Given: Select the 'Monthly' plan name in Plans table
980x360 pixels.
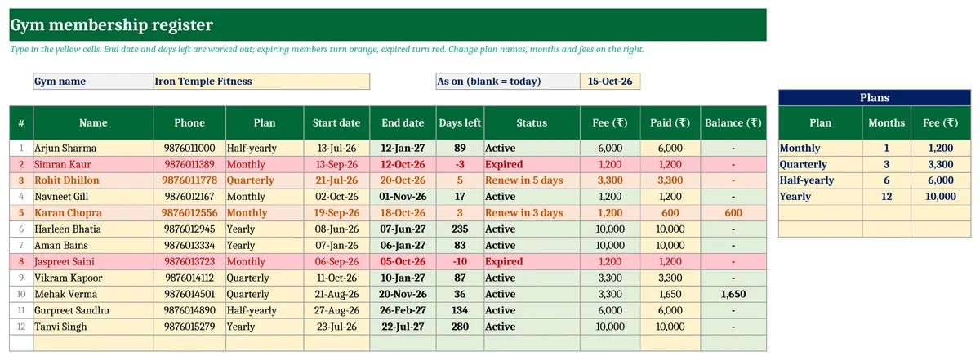Looking at the screenshot, I should coord(821,149).
